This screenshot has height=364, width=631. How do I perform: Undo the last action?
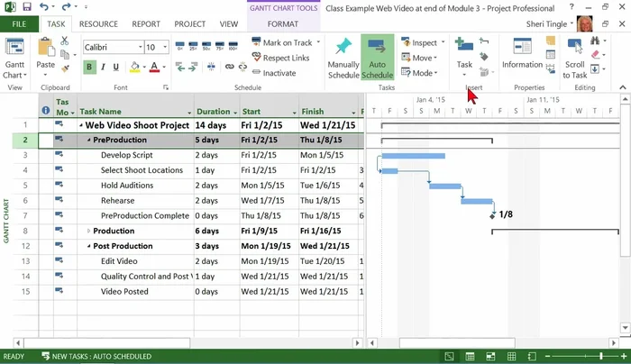[x=44, y=7]
